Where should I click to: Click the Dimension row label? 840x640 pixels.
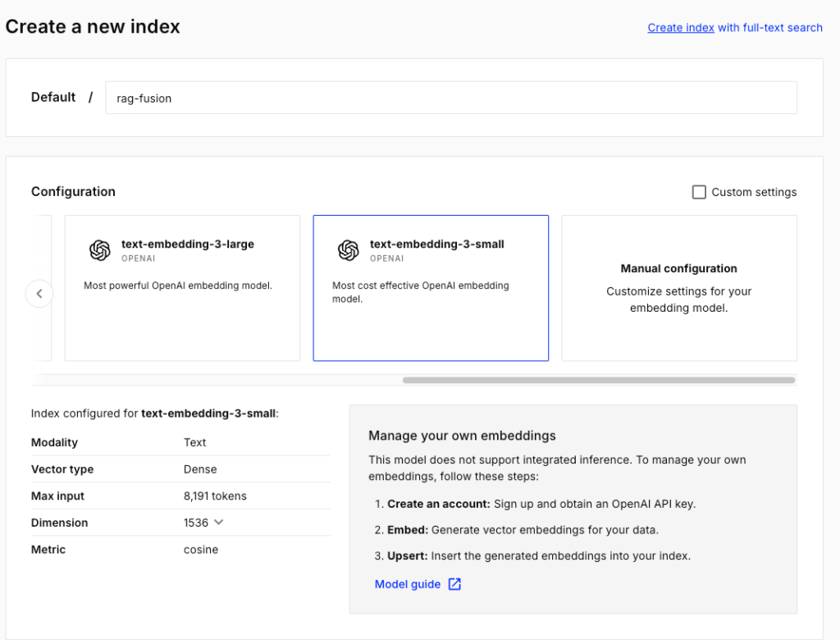[x=59, y=523]
